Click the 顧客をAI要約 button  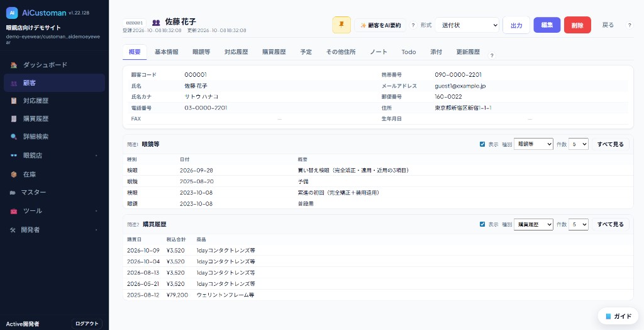(x=380, y=25)
